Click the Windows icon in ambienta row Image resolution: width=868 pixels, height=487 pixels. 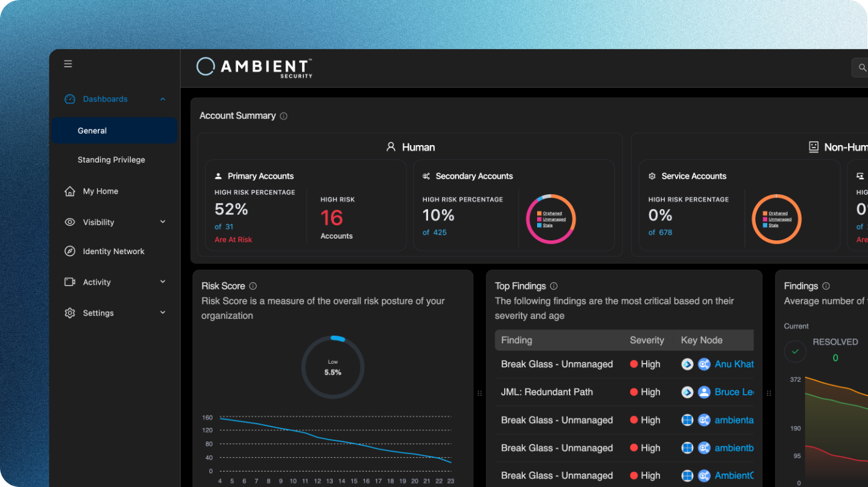(687, 420)
